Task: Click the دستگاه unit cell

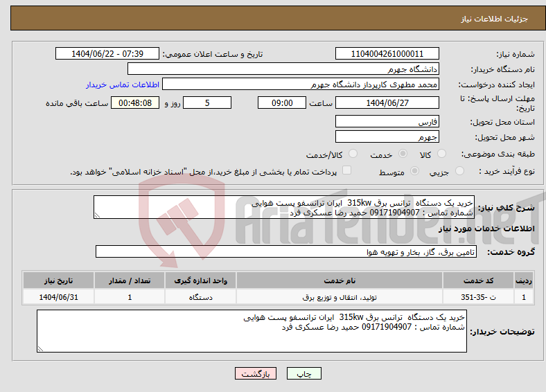Action: coord(200,297)
